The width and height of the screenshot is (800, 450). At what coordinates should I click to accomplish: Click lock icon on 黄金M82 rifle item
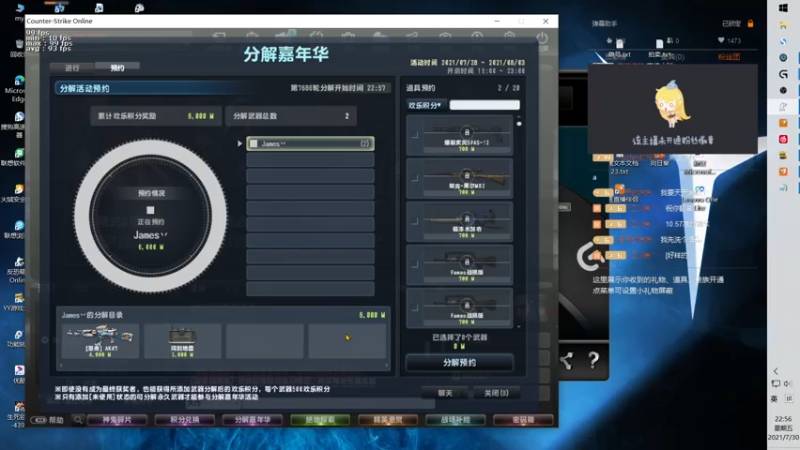(x=466, y=176)
